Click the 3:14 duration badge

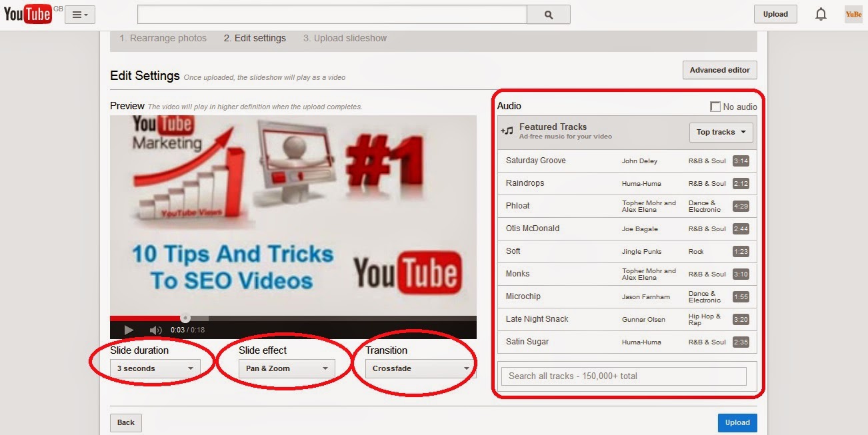pyautogui.click(x=741, y=161)
